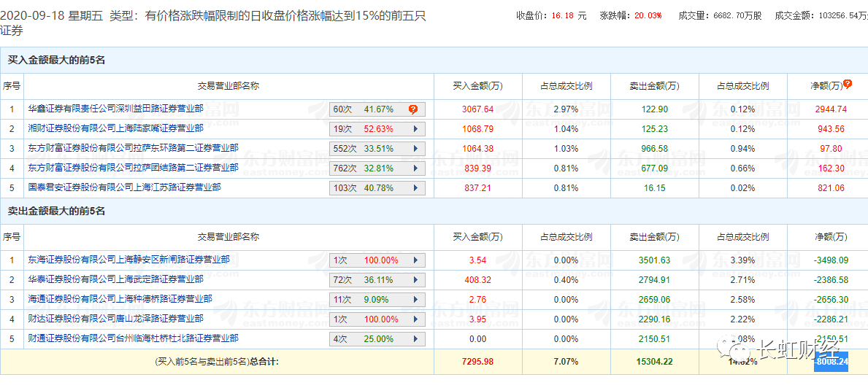The height and width of the screenshot is (388, 868).
Task: Expand the 东海证券 1次 100.00% stats box
Action: click(x=377, y=260)
